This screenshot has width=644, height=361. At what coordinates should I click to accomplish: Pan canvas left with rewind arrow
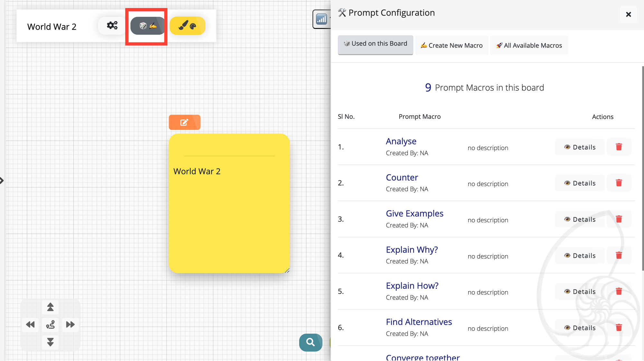(x=30, y=324)
